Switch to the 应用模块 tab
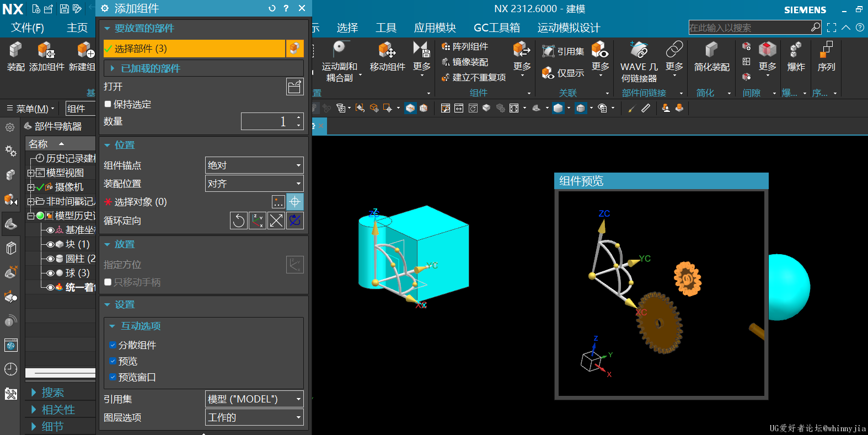The width and height of the screenshot is (868, 435). 435,28
